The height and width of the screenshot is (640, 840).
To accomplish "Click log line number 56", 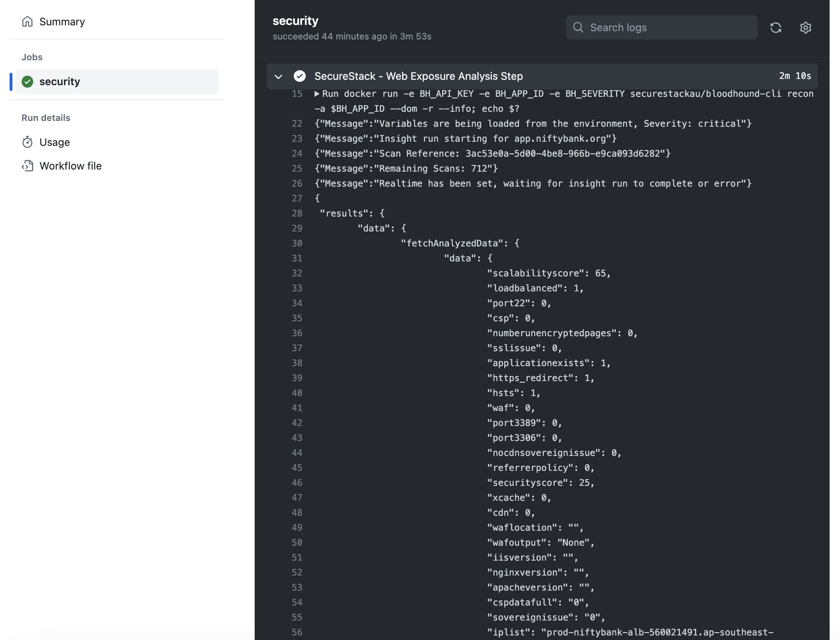I will click(297, 633).
